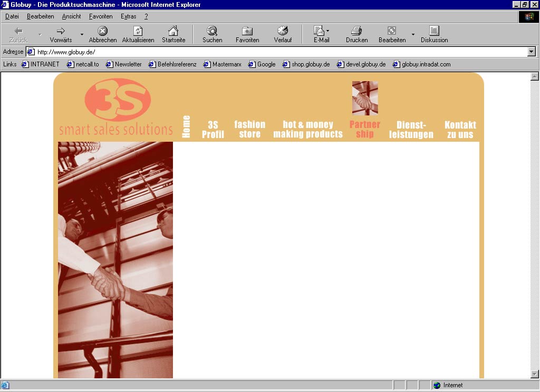Open the Google link in the Links bar
This screenshot has height=392, width=540.
point(262,64)
